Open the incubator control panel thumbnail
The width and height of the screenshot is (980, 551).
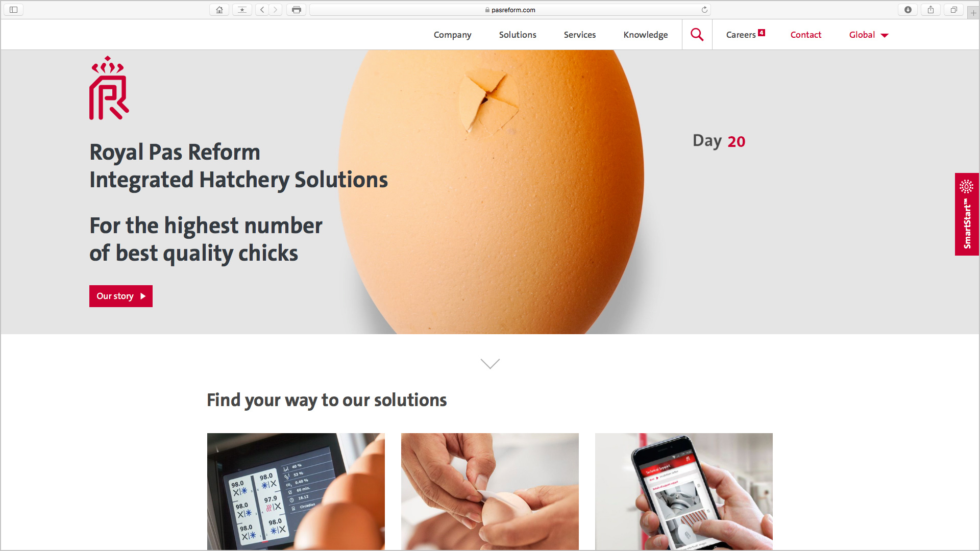point(296,491)
